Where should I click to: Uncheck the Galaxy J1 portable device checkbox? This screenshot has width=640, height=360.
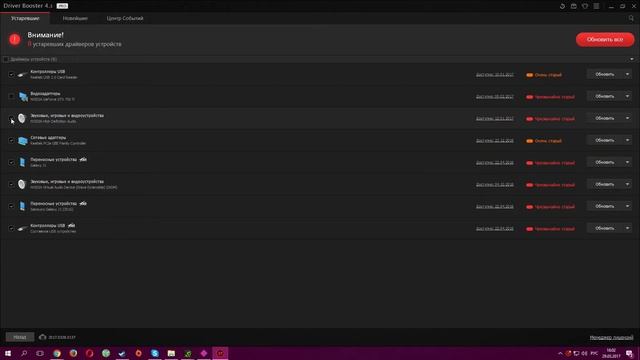11,162
